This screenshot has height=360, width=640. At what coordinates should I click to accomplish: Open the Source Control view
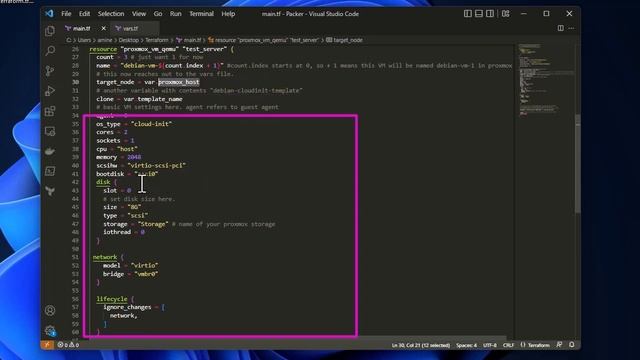50,71
